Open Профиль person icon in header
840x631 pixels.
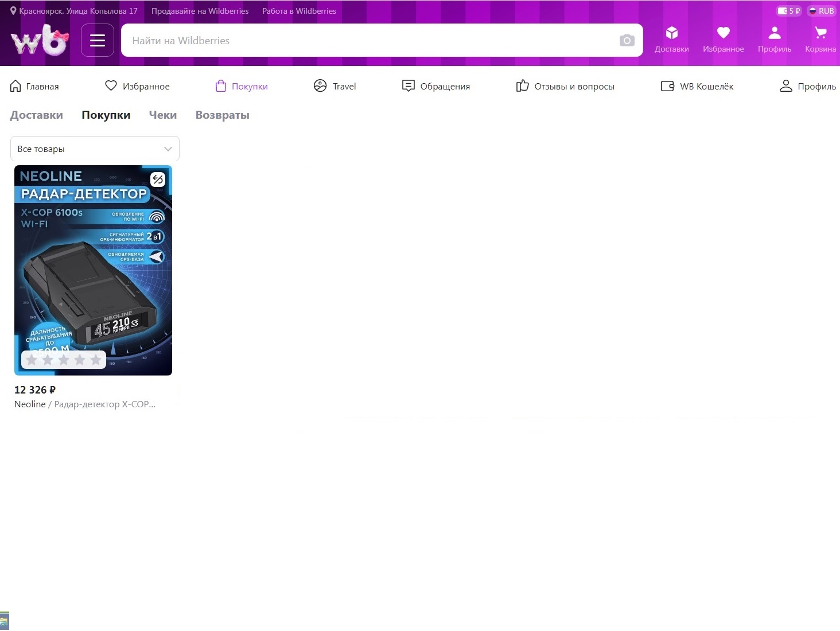pos(775,40)
